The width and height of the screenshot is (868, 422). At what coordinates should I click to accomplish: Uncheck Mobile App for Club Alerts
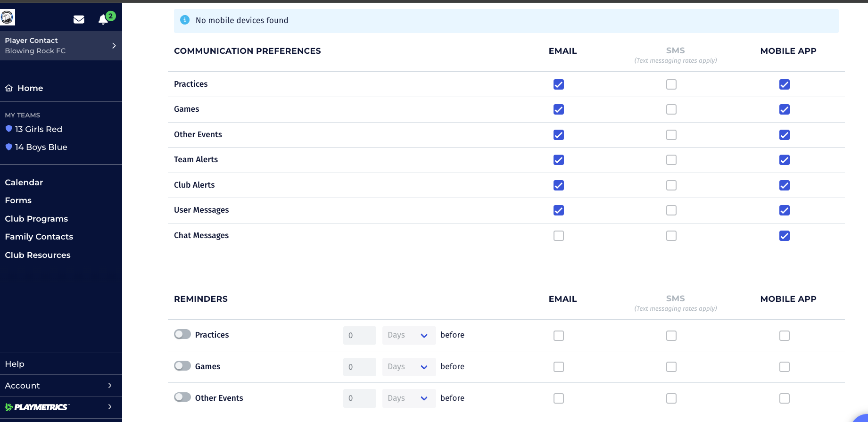pos(785,185)
